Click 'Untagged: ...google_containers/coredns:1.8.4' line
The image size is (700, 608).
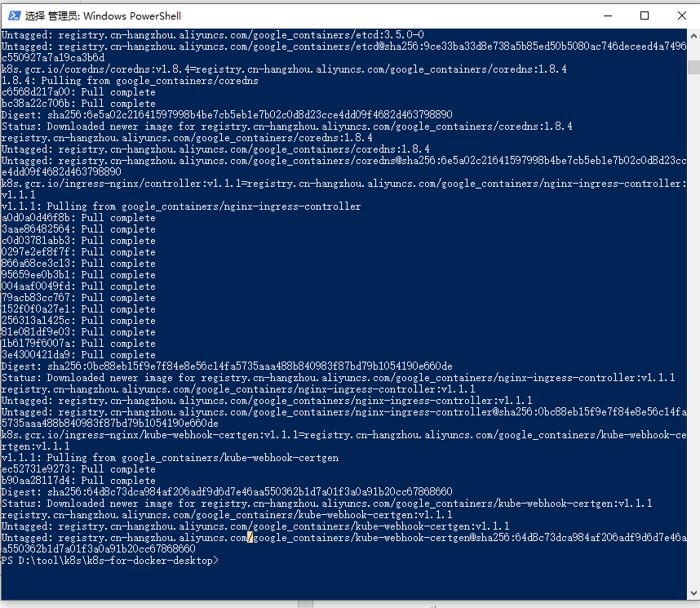point(215,149)
